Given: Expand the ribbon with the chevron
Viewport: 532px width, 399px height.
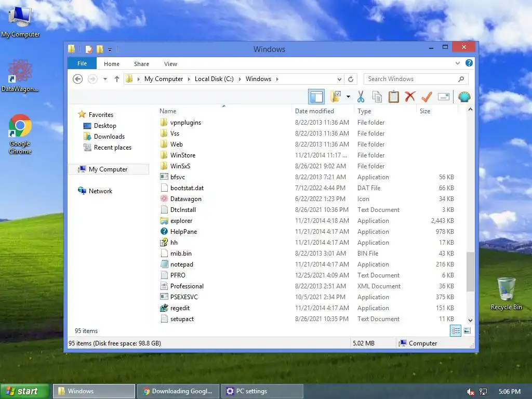Looking at the screenshot, I should [x=458, y=63].
